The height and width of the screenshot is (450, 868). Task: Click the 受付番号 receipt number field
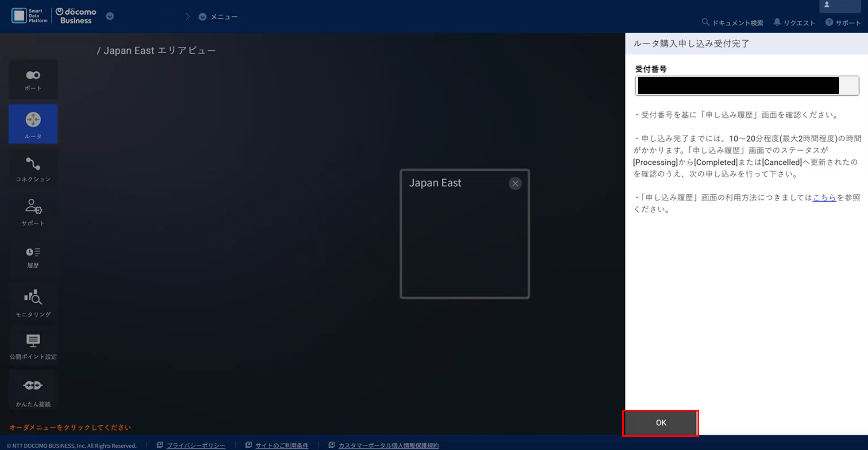point(746,86)
